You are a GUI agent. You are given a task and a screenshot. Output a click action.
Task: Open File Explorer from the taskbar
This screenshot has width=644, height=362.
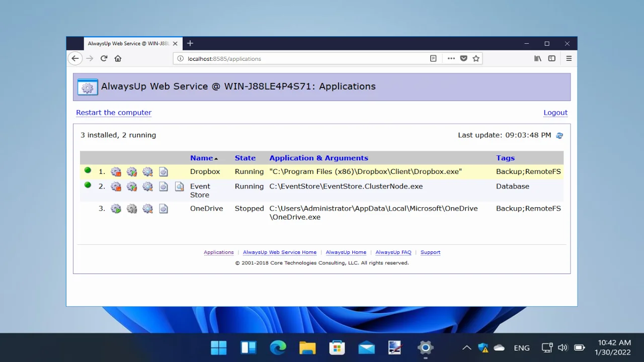(307, 347)
